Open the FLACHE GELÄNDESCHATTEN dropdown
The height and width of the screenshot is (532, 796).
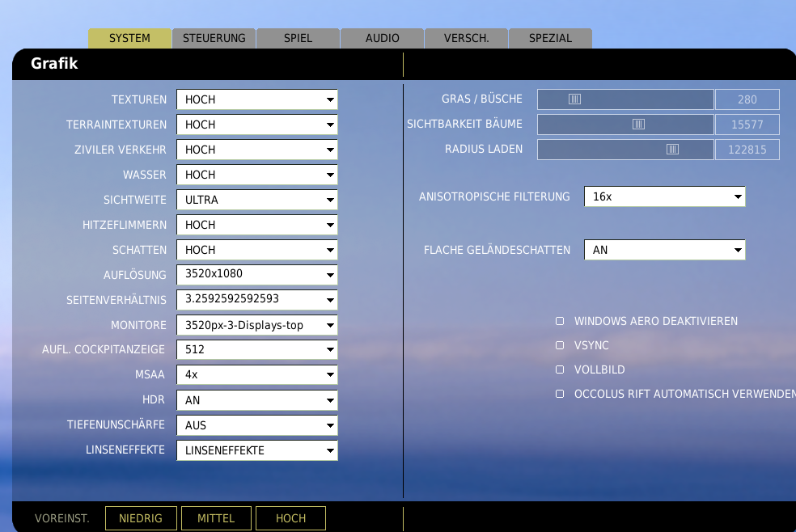[x=663, y=250]
